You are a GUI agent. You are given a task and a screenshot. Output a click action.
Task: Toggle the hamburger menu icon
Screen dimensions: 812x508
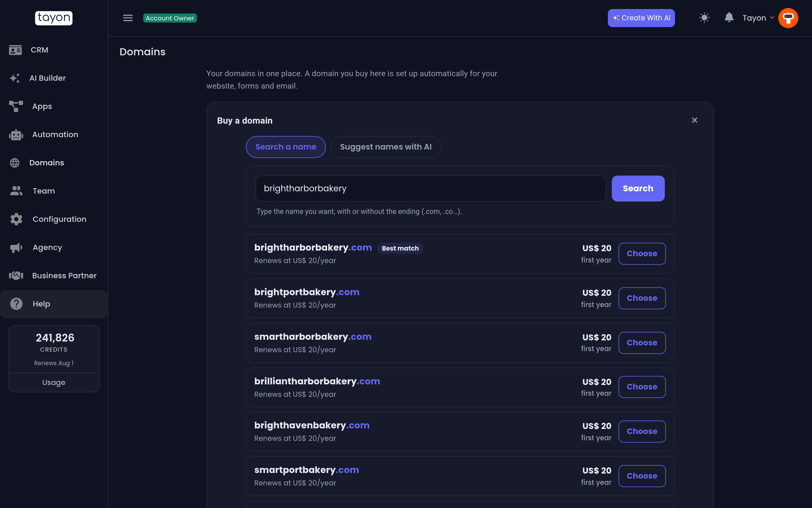coord(128,18)
